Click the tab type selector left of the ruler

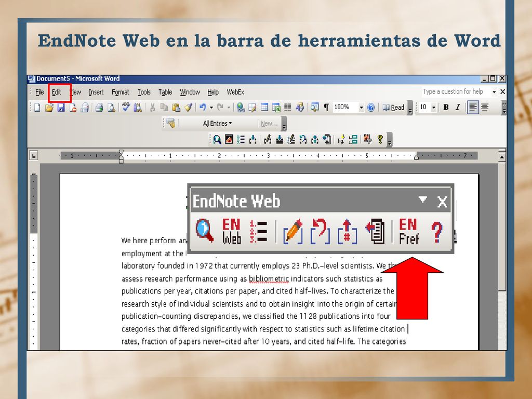click(33, 156)
